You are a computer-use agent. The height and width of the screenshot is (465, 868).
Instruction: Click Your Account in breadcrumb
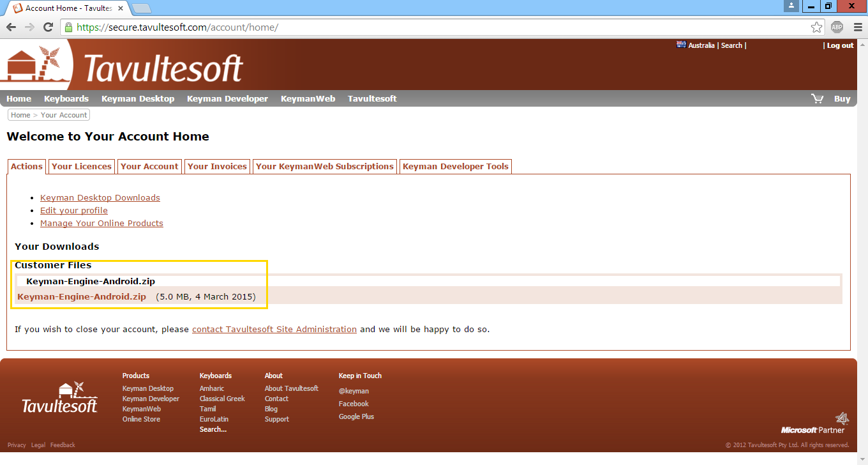[x=64, y=115]
